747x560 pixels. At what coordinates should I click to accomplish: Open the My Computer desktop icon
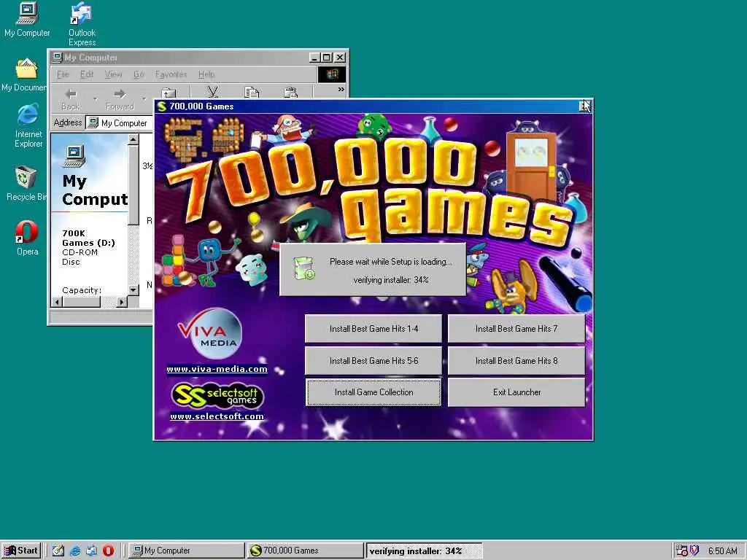27,20
